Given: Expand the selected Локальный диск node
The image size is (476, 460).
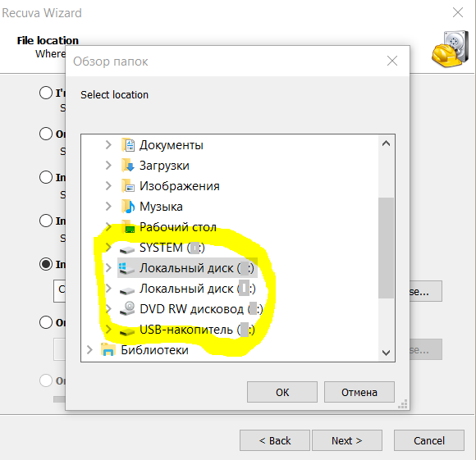Looking at the screenshot, I should click(x=108, y=268).
